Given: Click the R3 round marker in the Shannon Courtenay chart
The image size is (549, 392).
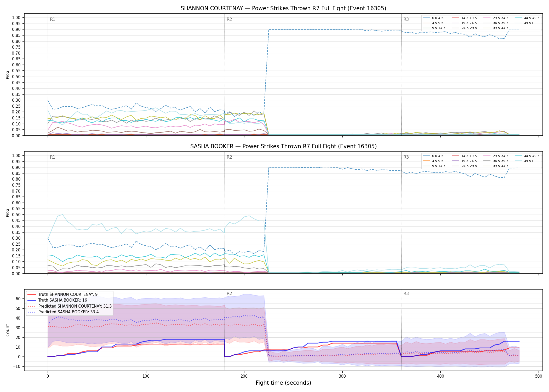Looking at the screenshot, I should point(406,19).
